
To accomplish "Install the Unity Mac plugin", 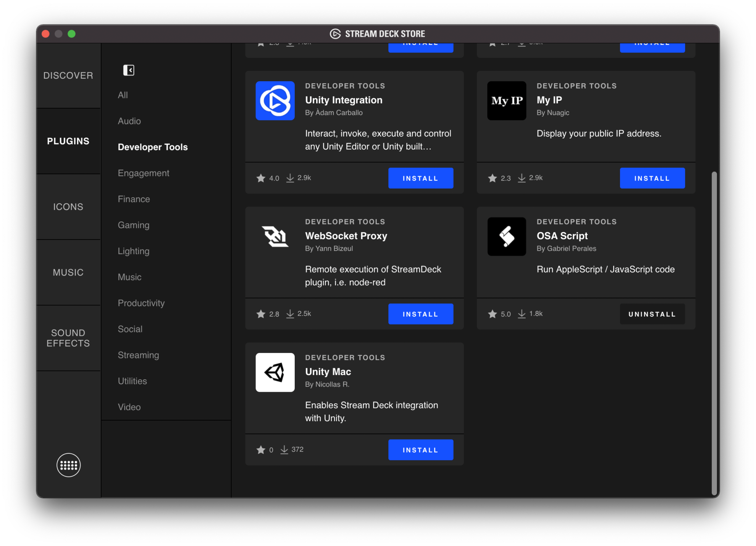I will [x=420, y=449].
